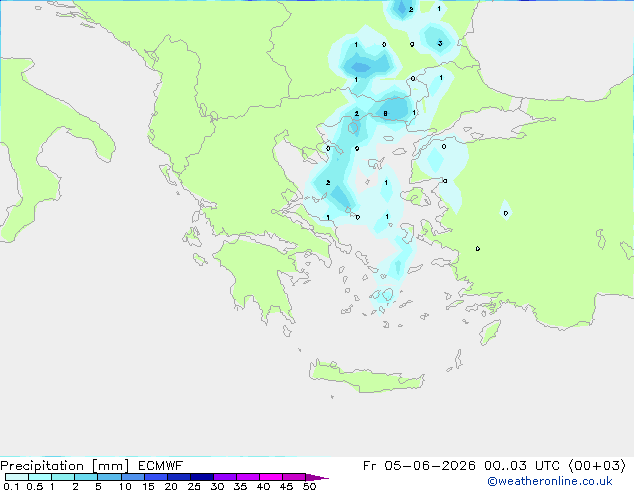This screenshot has height=490, width=634.
Task: Click the 20–25 mm legend swatch
Action: pyautogui.click(x=178, y=477)
